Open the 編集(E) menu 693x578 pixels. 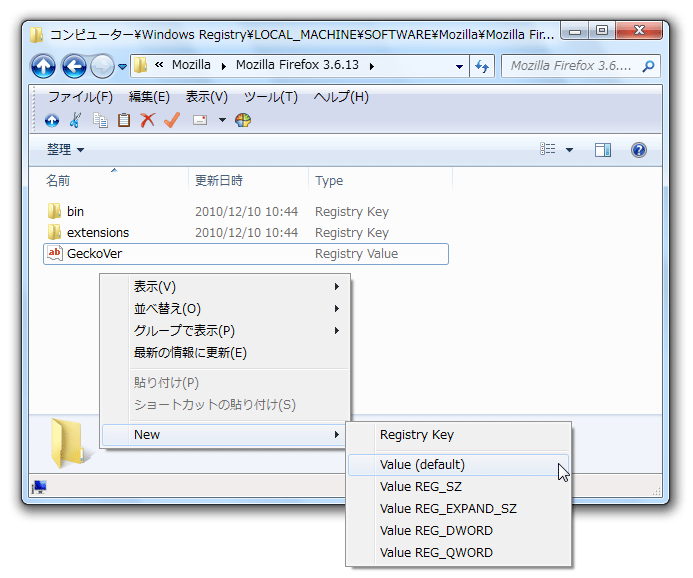pos(149,96)
